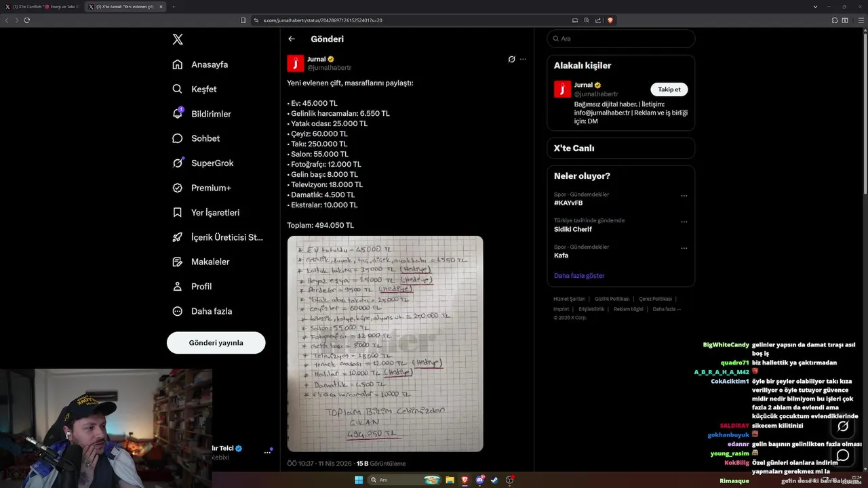Open Kafa trending topic
This screenshot has width=868, height=488.
click(561, 256)
